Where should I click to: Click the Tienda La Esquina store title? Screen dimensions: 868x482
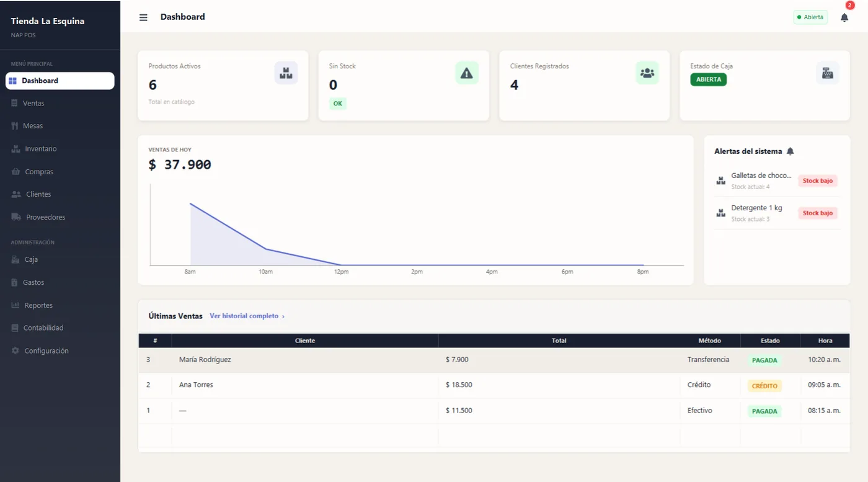tap(48, 21)
